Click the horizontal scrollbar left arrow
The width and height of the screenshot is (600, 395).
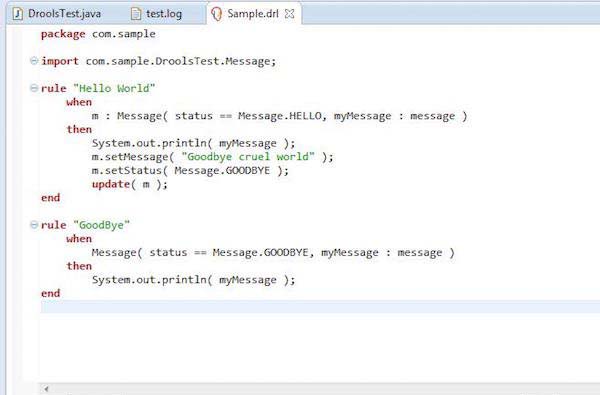pyautogui.click(x=46, y=389)
